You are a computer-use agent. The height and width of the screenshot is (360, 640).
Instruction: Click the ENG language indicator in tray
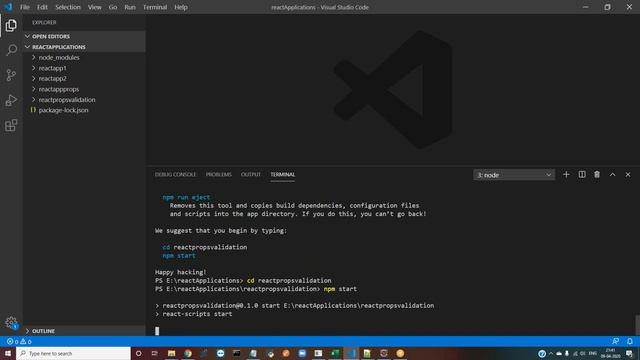point(593,353)
